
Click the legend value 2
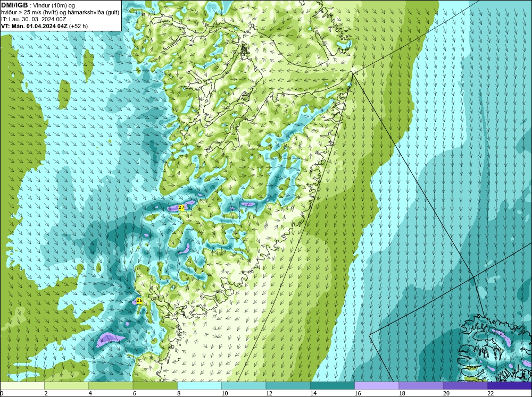(x=46, y=393)
